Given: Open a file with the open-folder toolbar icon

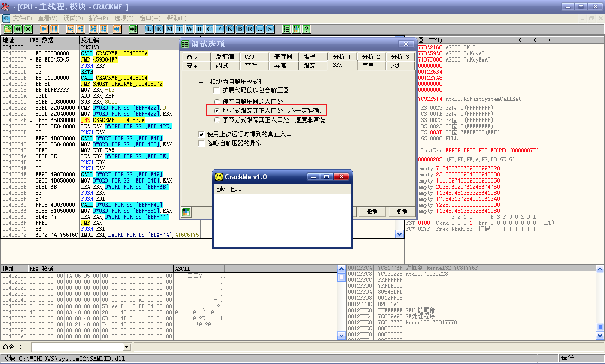Looking at the screenshot, I should 7,29.
